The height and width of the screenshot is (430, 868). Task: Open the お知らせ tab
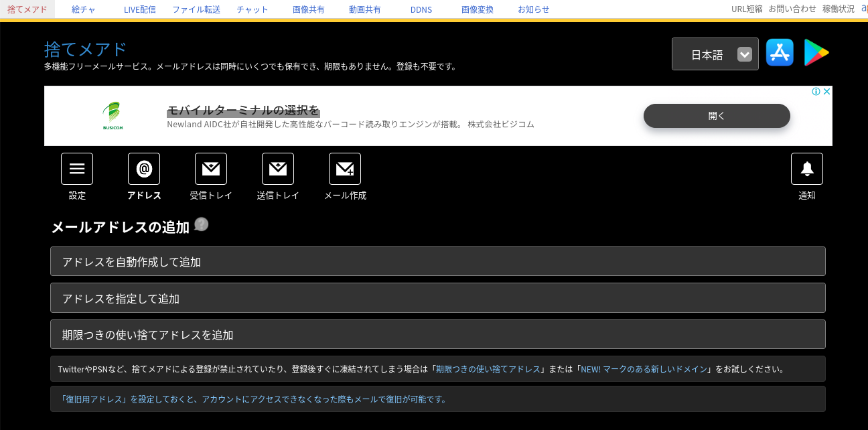click(534, 9)
